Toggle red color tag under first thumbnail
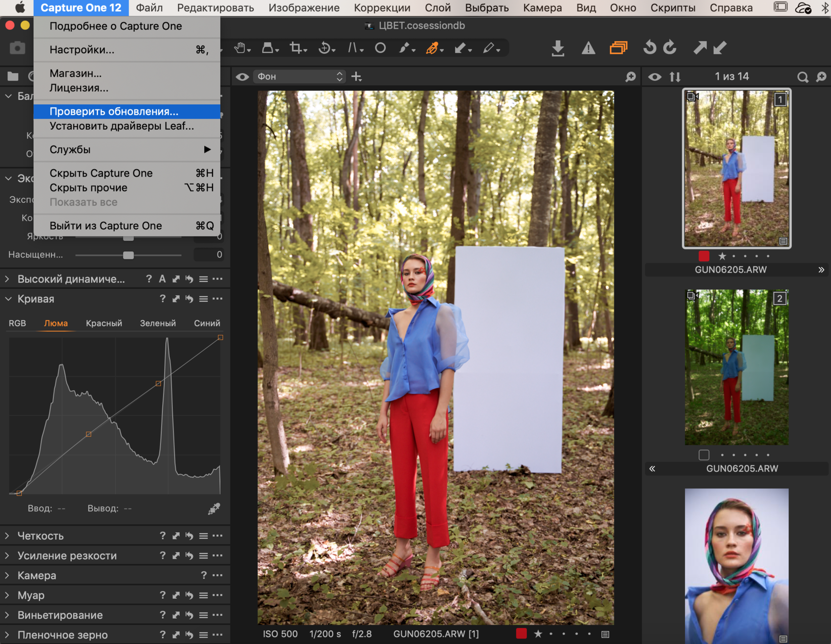 [704, 256]
